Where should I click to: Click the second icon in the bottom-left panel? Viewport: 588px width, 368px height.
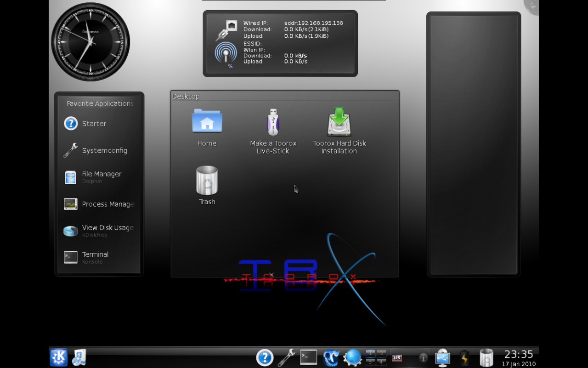click(x=79, y=357)
